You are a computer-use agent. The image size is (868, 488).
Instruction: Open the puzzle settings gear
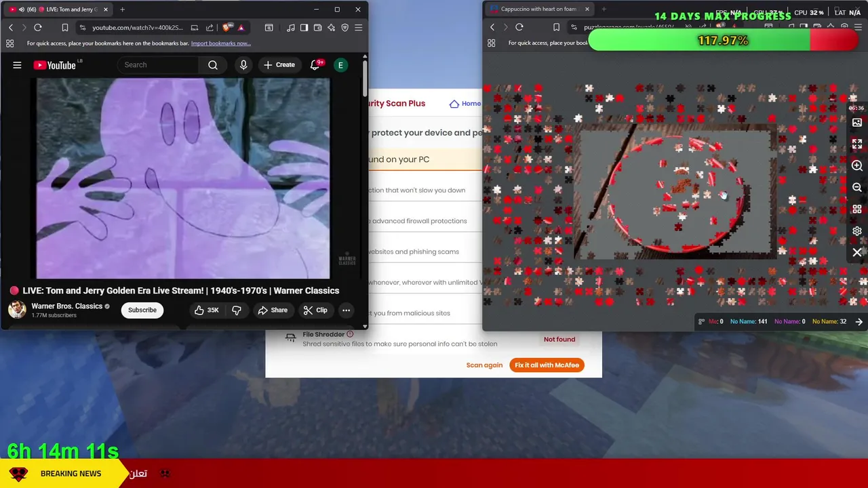tap(857, 231)
